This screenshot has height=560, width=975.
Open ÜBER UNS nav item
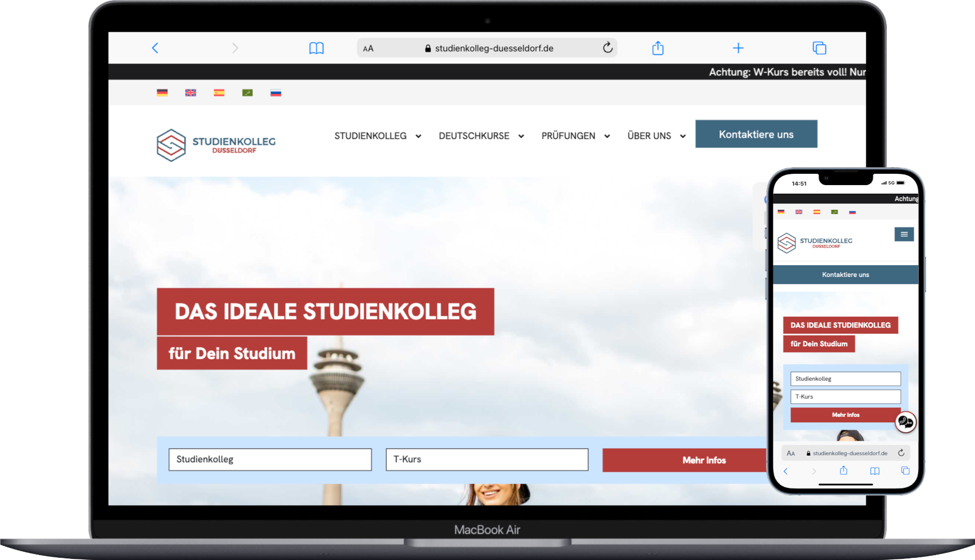(649, 136)
